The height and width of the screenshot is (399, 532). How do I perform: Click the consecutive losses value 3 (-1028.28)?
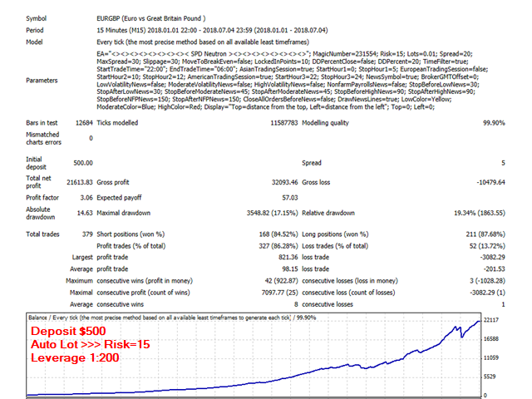[x=487, y=281]
